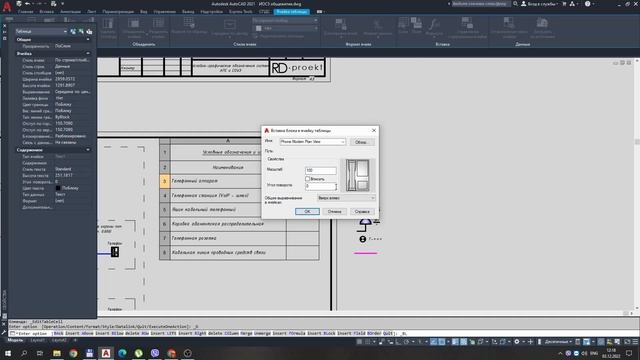Click the AutoCAD icon in the taskbar
This screenshot has width=640, height=360.
106,353
